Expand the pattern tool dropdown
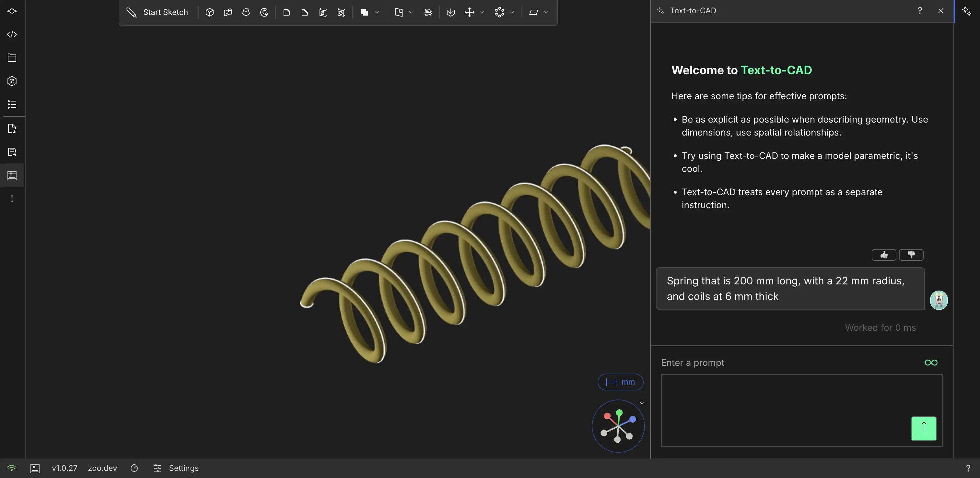The width and height of the screenshot is (980, 478). point(512,13)
